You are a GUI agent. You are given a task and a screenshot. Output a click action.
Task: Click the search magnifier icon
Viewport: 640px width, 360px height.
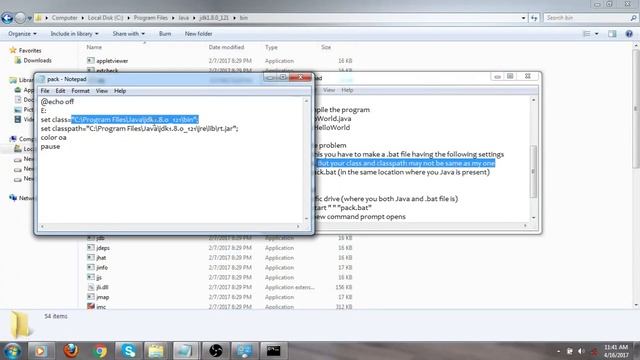(633, 18)
